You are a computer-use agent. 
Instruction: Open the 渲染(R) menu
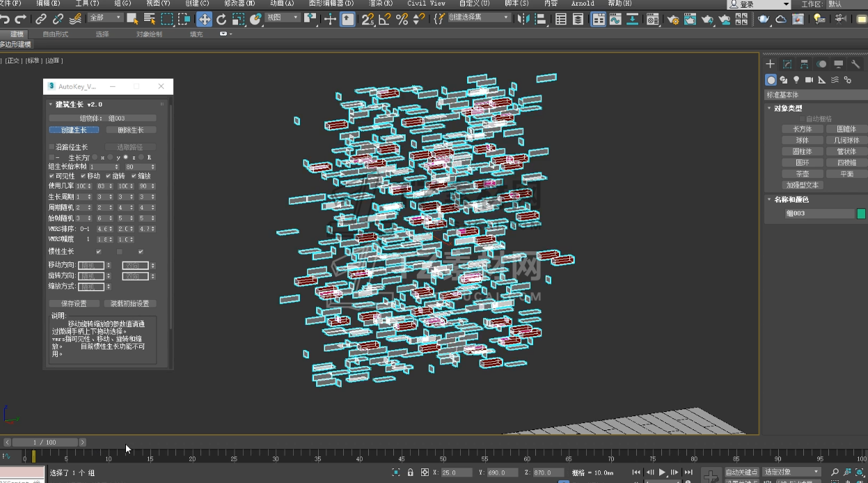[x=381, y=3]
